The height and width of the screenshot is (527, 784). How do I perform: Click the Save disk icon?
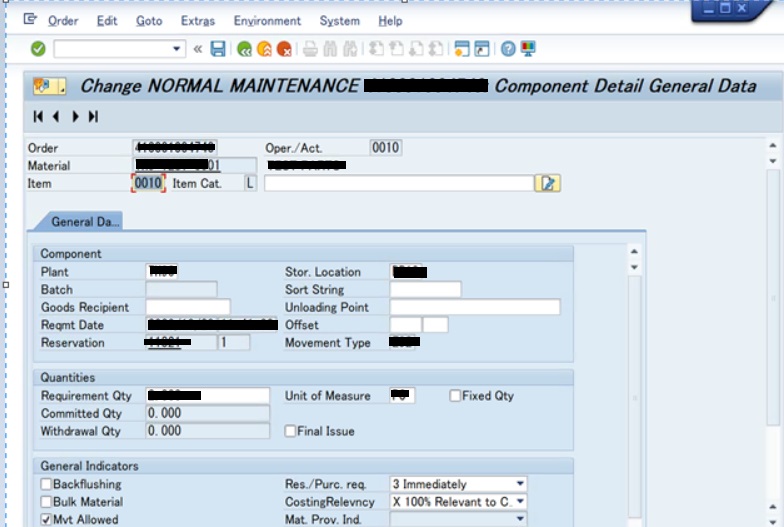[x=218, y=48]
